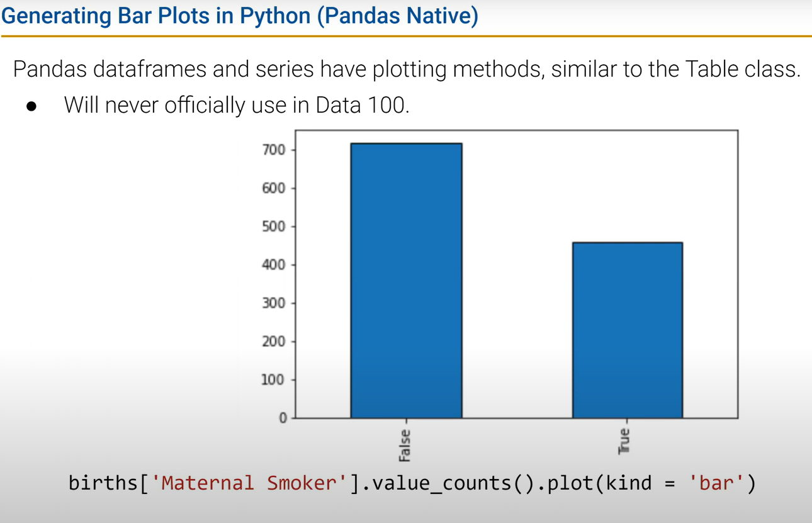812x523 pixels.
Task: Click the rotated "True" x-axis label
Action: (x=624, y=441)
